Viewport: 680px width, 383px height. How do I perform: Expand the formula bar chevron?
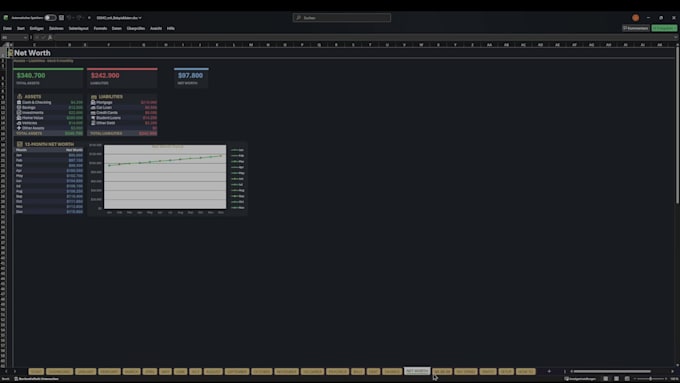pos(676,38)
